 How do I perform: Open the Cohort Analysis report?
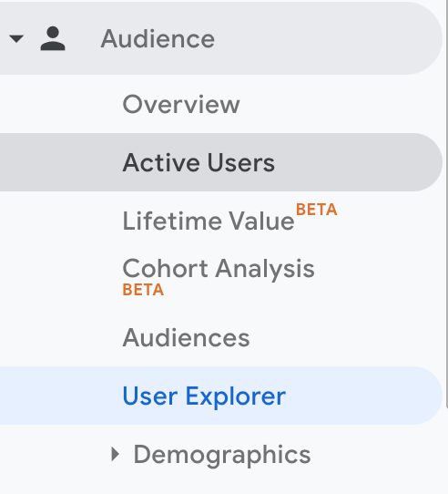[x=219, y=269]
